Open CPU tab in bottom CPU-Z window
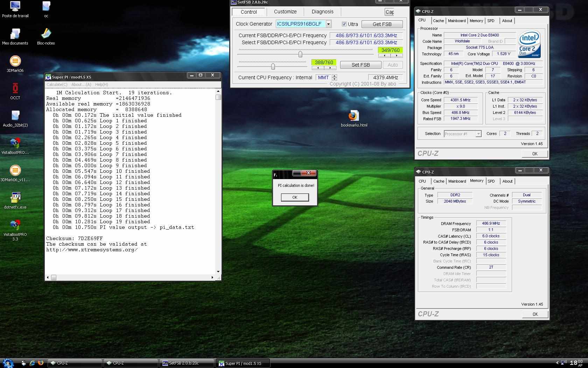The width and height of the screenshot is (588, 368). 422,181
